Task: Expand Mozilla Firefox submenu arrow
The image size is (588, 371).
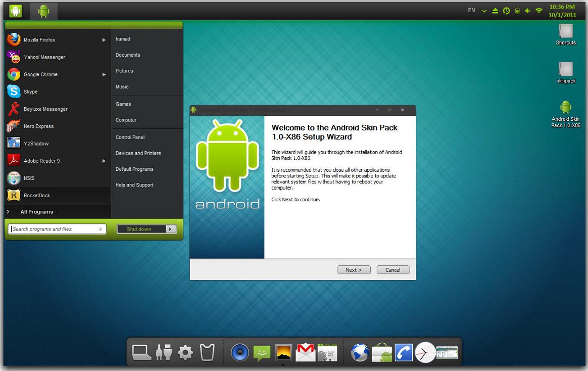Action: (x=104, y=40)
